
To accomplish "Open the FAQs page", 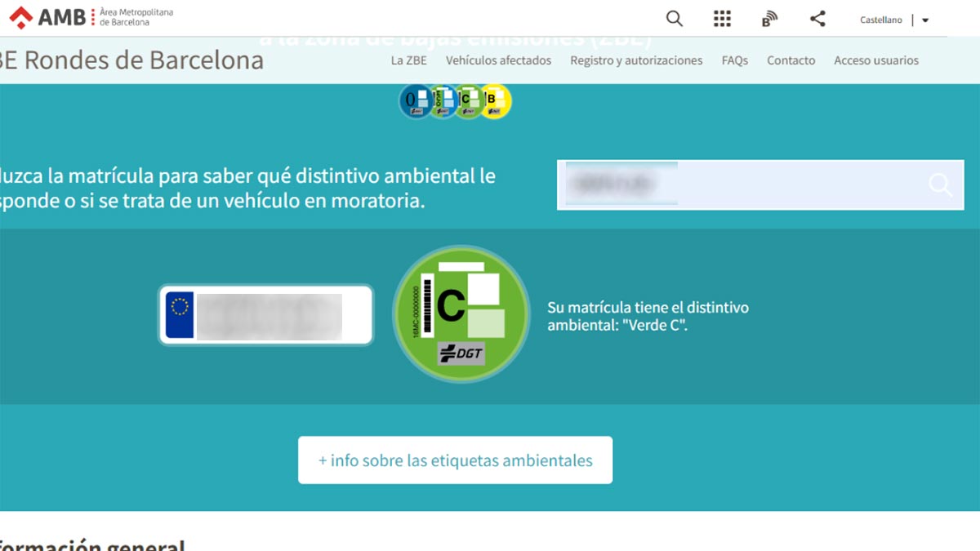I will [x=735, y=60].
